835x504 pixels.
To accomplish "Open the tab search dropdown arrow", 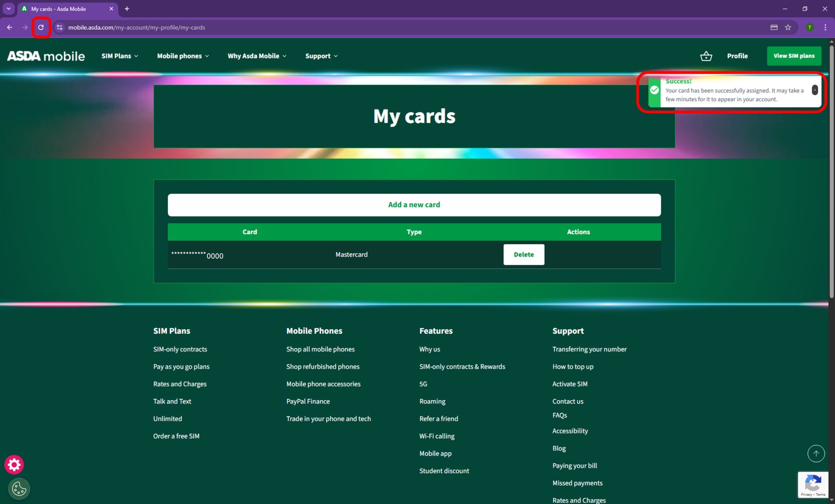I will 9,9.
